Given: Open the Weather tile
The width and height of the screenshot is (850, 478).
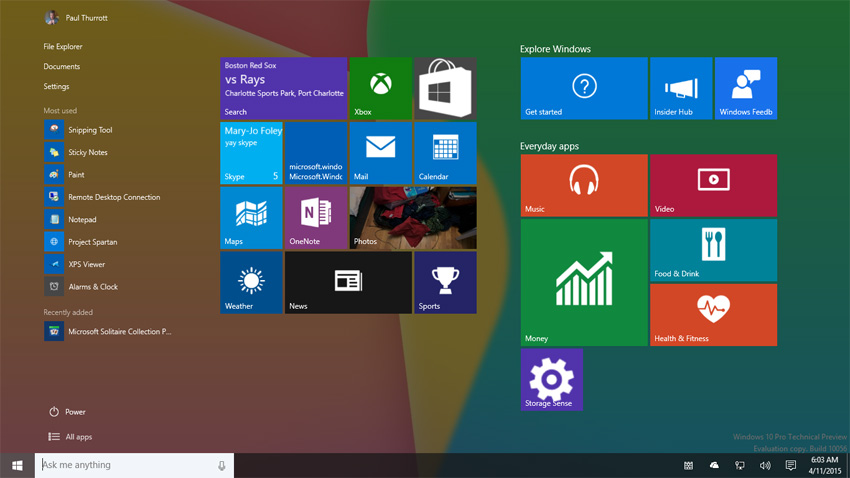Looking at the screenshot, I should (x=251, y=282).
